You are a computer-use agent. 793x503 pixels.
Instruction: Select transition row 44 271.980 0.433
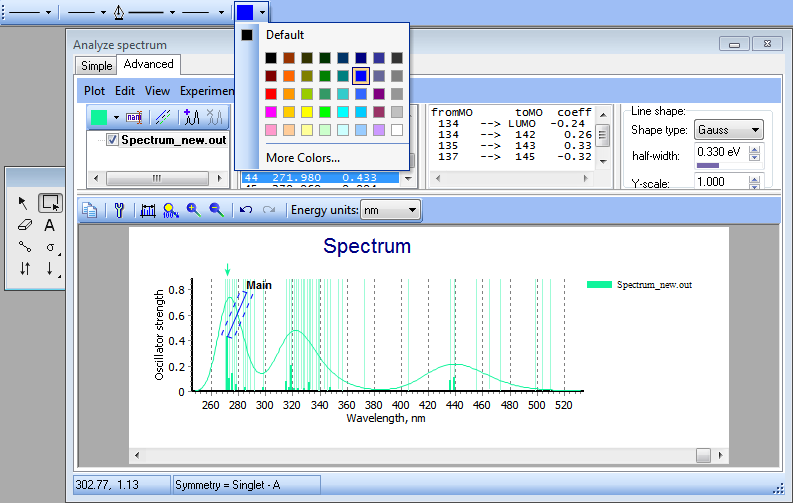point(320,177)
